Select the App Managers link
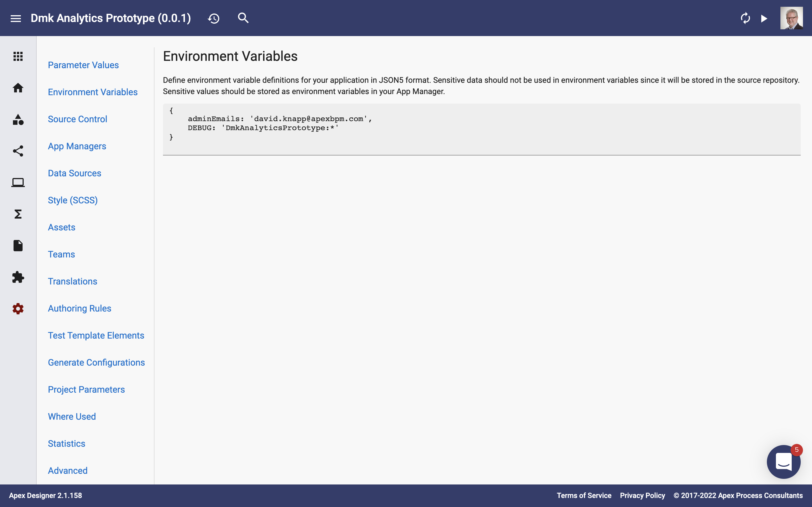812x507 pixels. coord(77,146)
